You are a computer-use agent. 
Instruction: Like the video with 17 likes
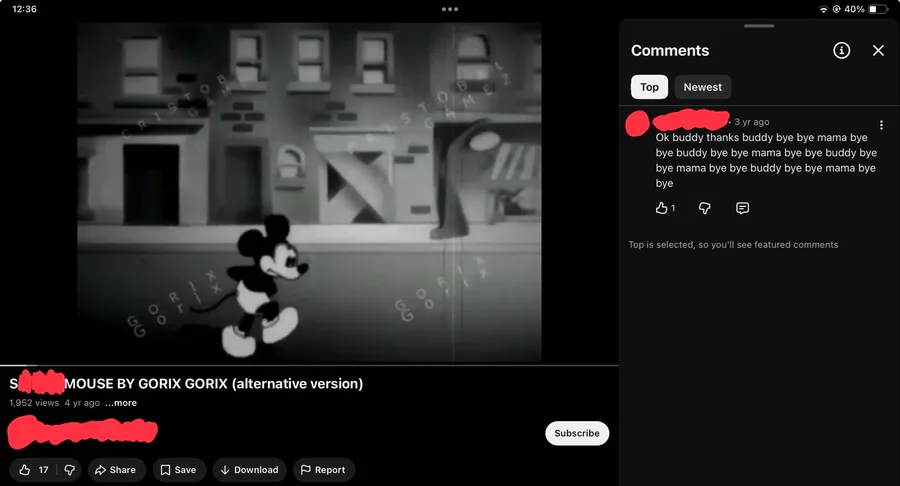pos(33,470)
